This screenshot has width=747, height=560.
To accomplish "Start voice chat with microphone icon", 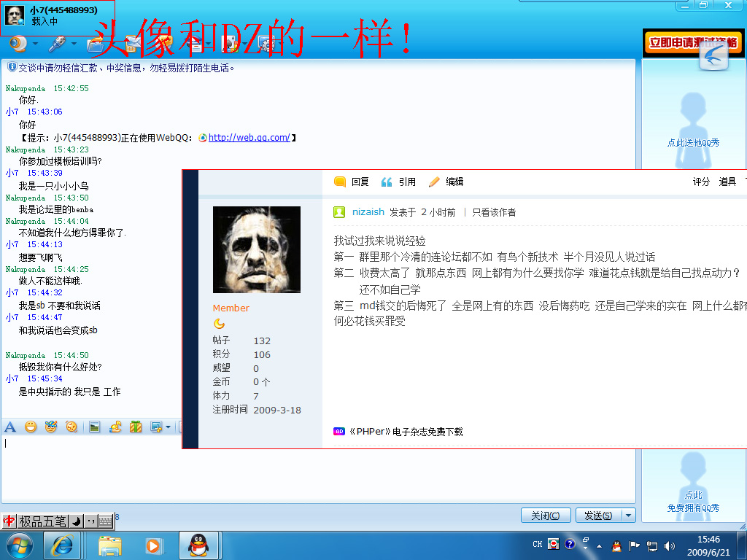I will [57, 44].
